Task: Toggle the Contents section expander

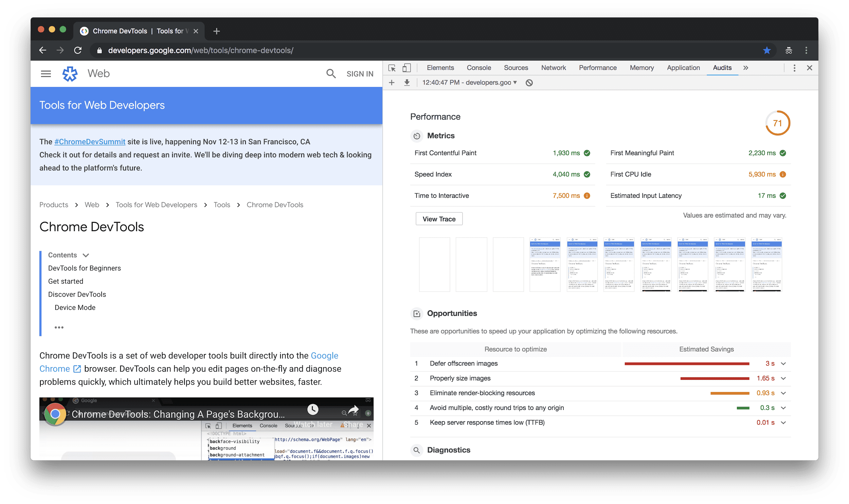Action: pos(87,255)
